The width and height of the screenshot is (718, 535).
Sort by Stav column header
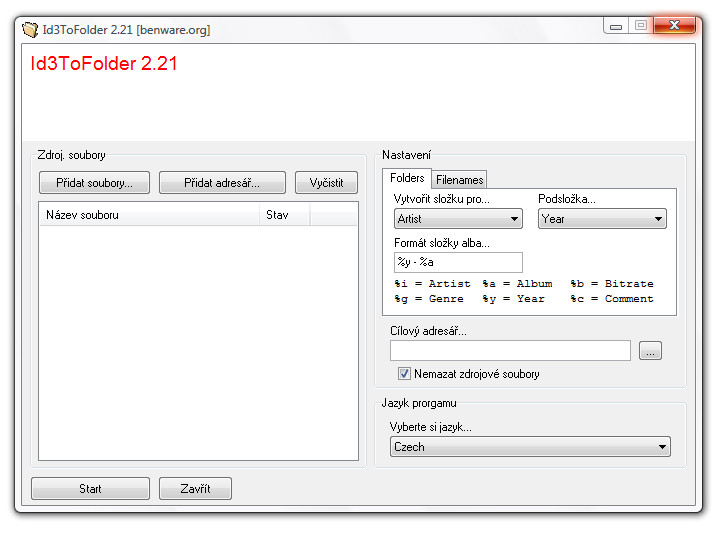[x=285, y=215]
